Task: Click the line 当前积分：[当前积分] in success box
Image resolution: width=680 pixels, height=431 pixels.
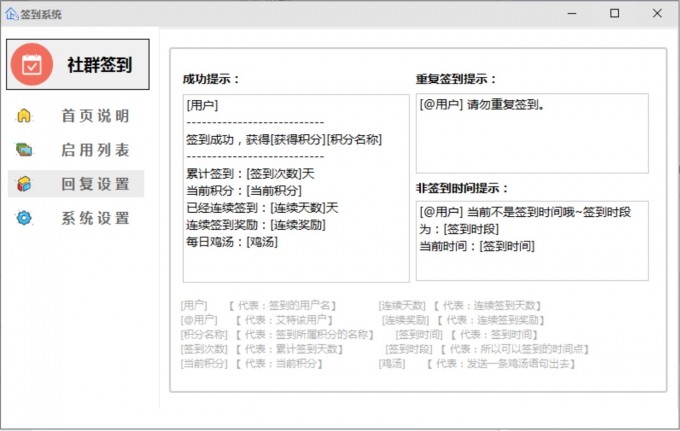Action: point(244,191)
